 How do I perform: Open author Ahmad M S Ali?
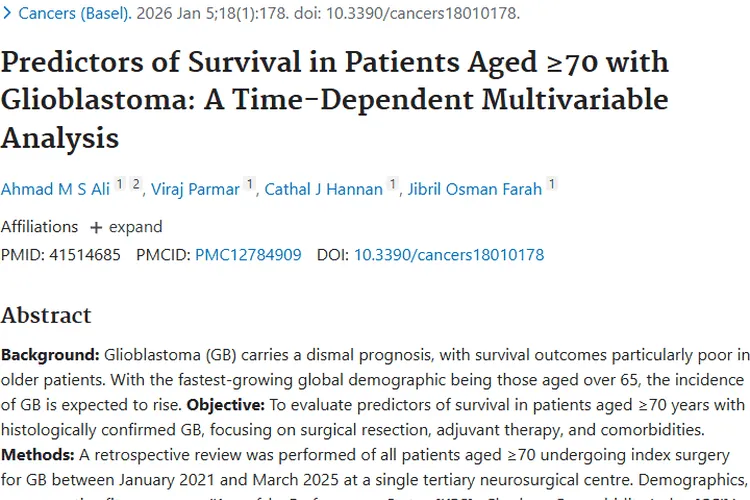(54, 190)
